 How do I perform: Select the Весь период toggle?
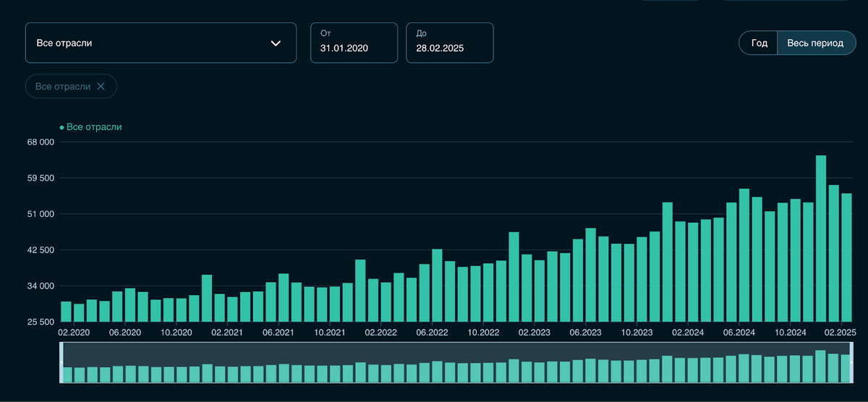815,43
